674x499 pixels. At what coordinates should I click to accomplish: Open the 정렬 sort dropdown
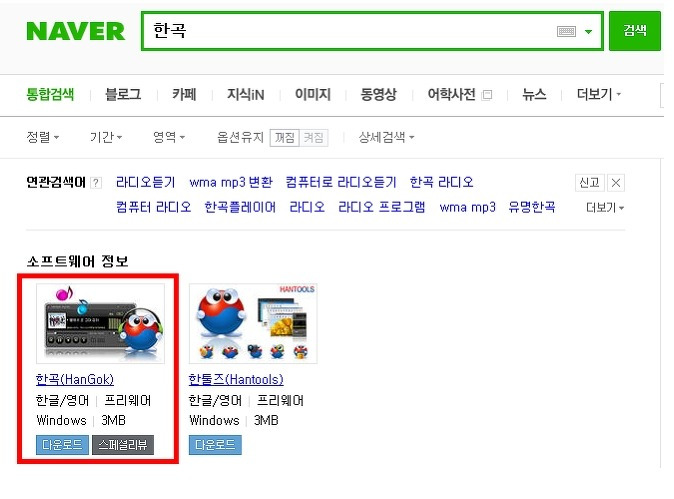coord(43,137)
